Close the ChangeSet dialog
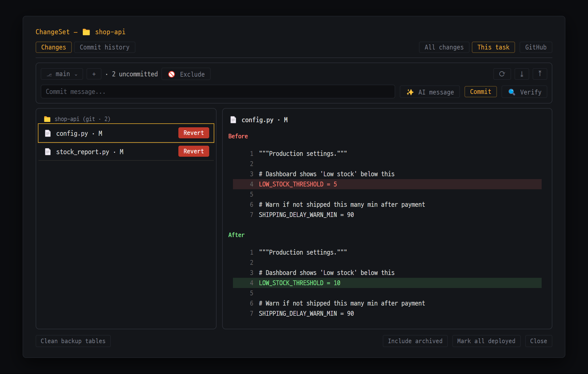Viewport: 588px width, 374px height. pyautogui.click(x=539, y=341)
